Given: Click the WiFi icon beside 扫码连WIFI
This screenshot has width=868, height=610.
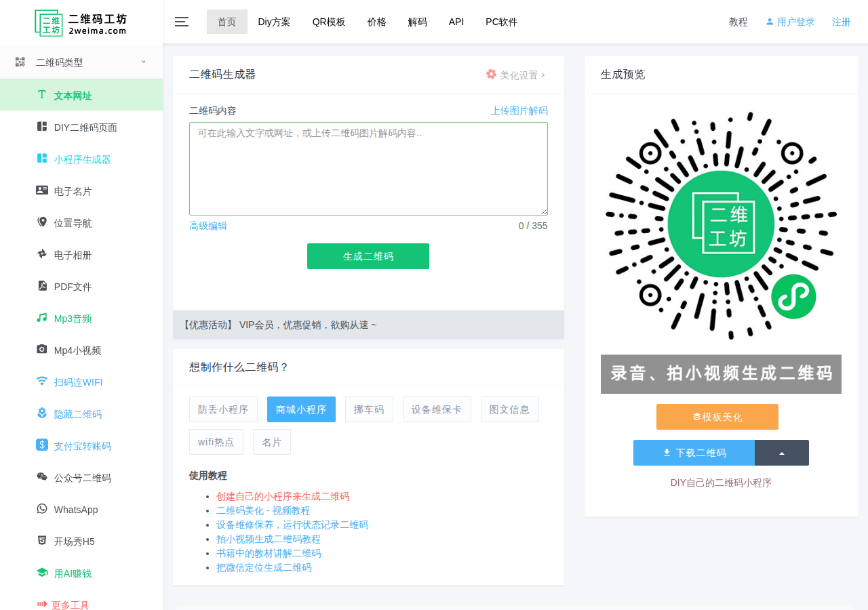Looking at the screenshot, I should [x=42, y=382].
